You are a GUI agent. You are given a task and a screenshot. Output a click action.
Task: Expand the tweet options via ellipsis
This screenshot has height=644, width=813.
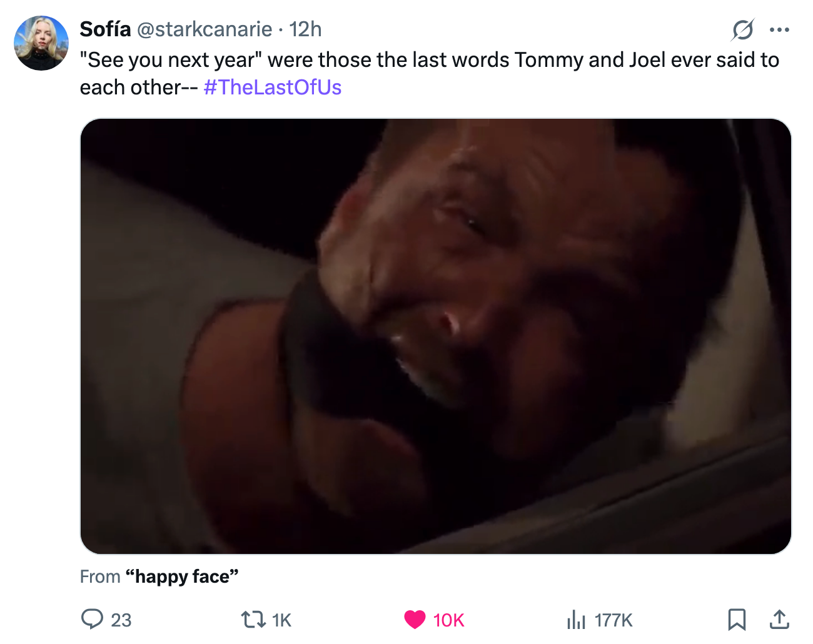(779, 29)
